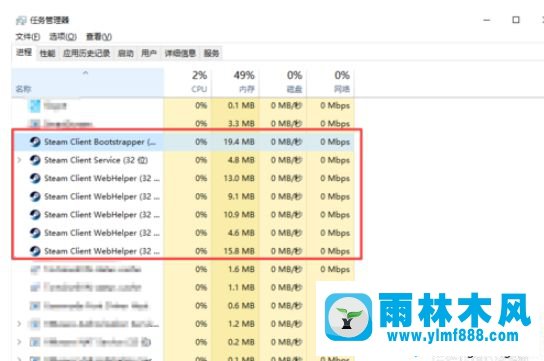This screenshot has height=361, width=544.
Task: Sort by the CPU column header
Action: pyautogui.click(x=187, y=83)
